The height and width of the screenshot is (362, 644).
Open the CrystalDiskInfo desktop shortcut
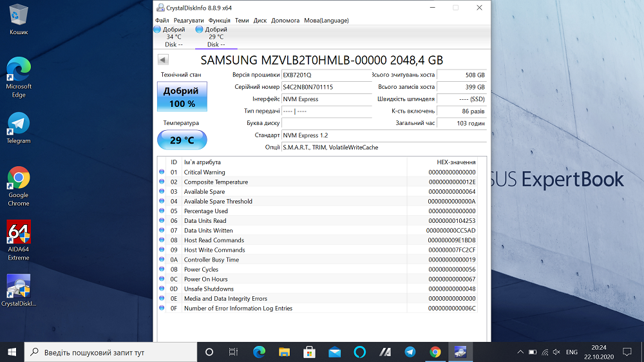tap(19, 291)
